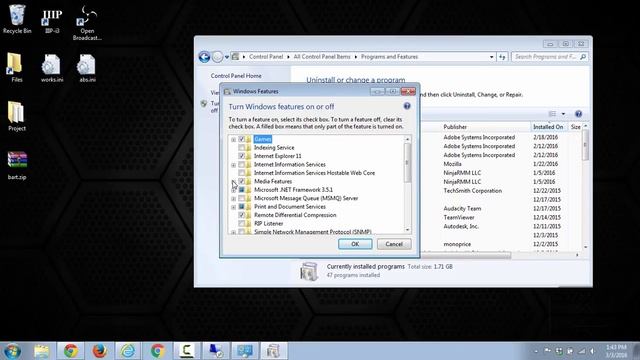Uncheck the Games feature checkbox
This screenshot has width=640, height=360.
point(242,139)
